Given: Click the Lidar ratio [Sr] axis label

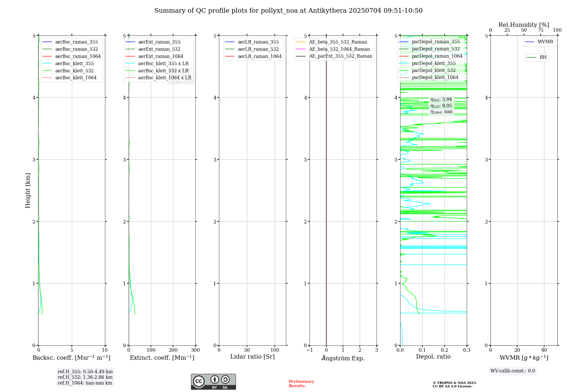Looking at the screenshot, I should (x=252, y=357).
